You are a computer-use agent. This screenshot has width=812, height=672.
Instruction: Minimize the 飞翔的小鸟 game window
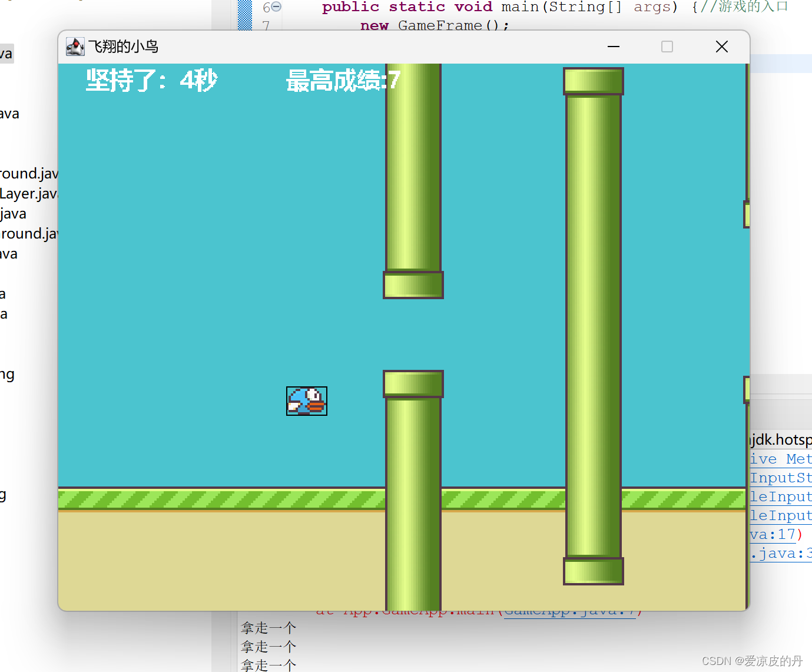click(x=614, y=47)
